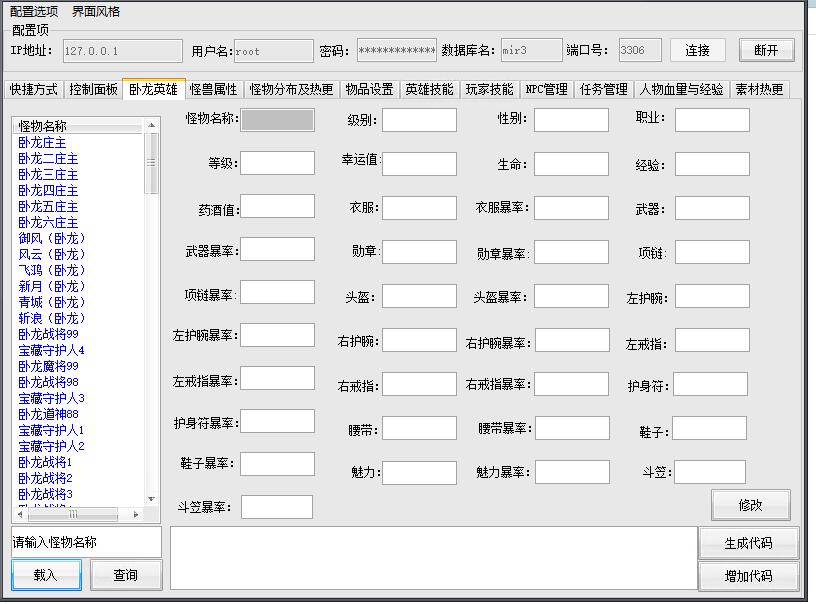
Task: Click the list's scroll up arrow
Action: (152, 126)
